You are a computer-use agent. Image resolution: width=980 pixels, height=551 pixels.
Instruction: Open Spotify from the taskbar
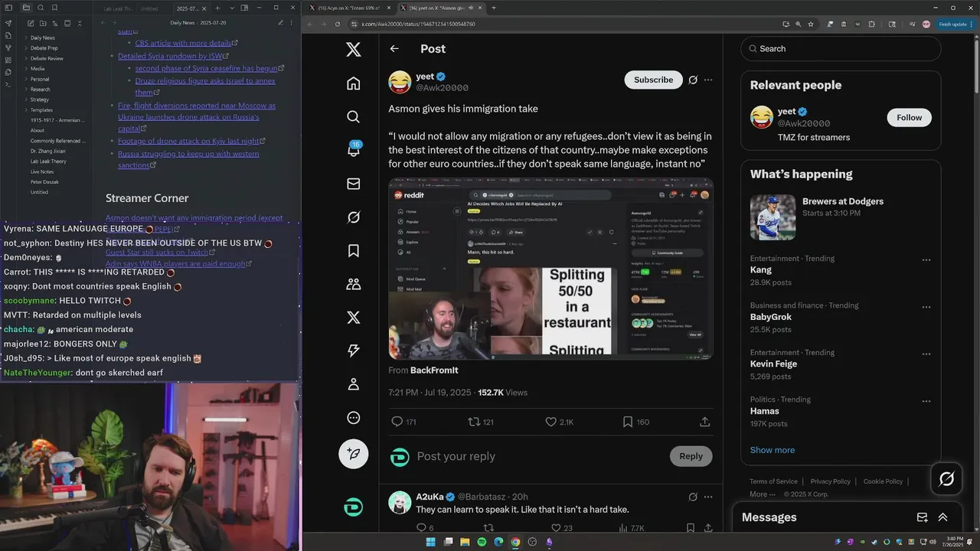pyautogui.click(x=482, y=542)
